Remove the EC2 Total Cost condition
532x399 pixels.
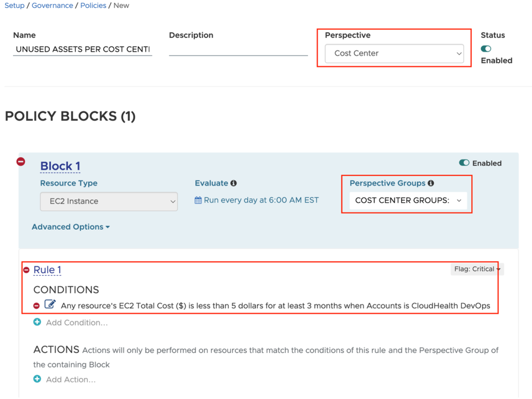coord(36,305)
